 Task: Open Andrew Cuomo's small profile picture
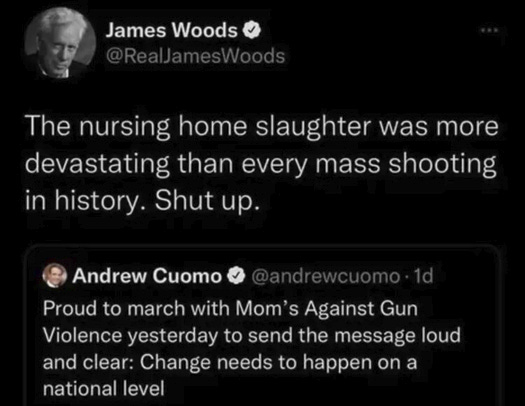pyautogui.click(x=55, y=275)
